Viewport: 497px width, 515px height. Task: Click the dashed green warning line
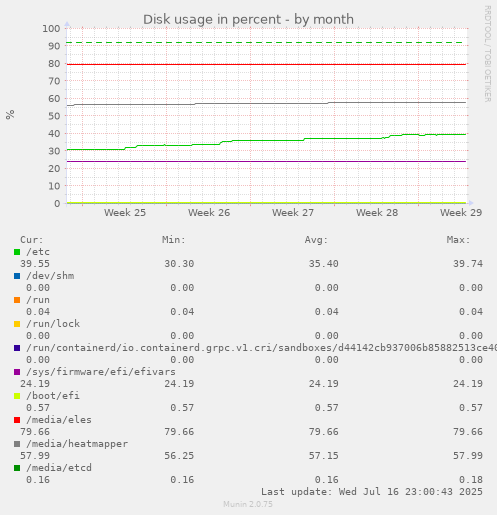click(265, 43)
